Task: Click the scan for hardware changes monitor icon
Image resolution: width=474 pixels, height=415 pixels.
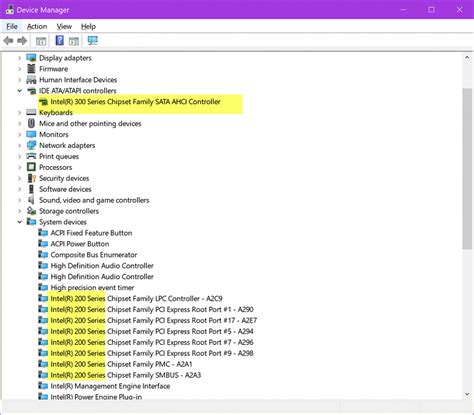Action: pyautogui.click(x=92, y=41)
